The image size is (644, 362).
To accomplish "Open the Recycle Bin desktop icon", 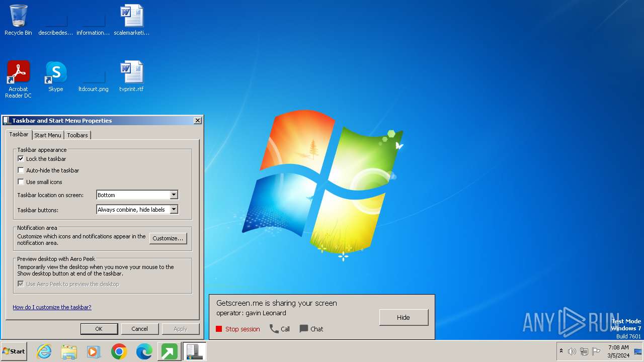I will tap(18, 20).
